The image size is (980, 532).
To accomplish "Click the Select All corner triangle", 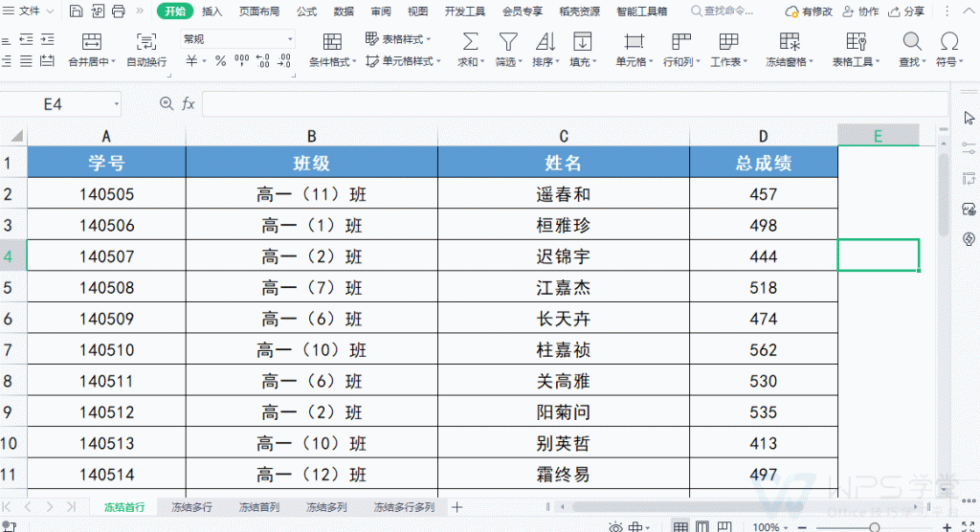I will [16, 136].
